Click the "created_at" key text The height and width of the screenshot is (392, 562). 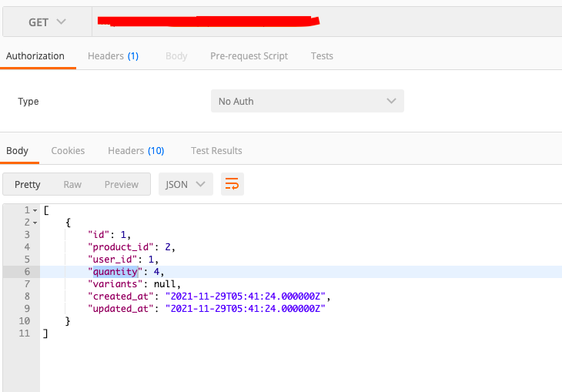(120, 297)
